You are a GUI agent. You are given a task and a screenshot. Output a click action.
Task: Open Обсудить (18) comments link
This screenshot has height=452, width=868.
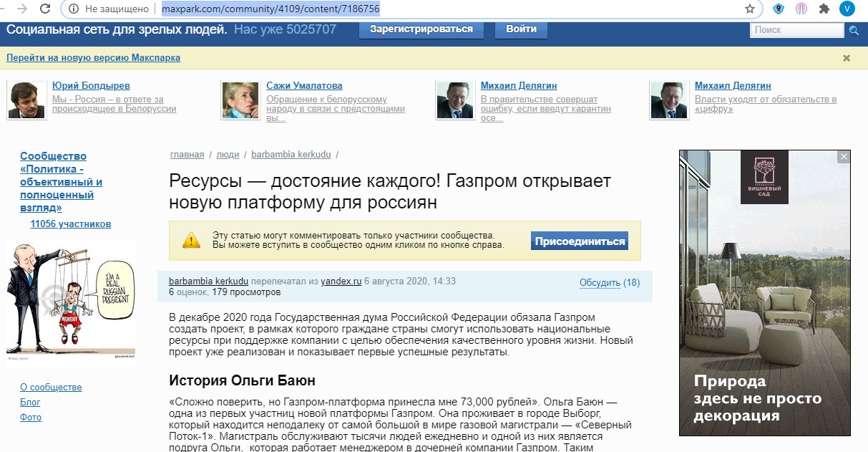(x=609, y=283)
